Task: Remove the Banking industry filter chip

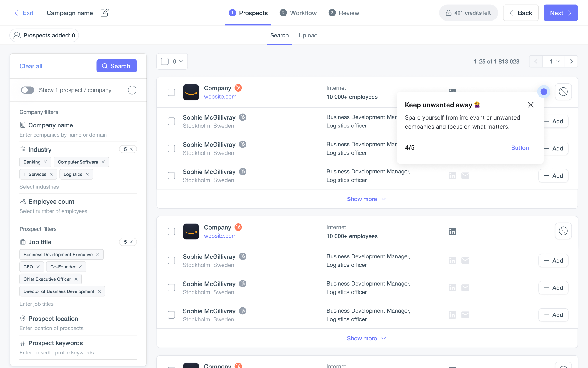Action: pyautogui.click(x=45, y=162)
